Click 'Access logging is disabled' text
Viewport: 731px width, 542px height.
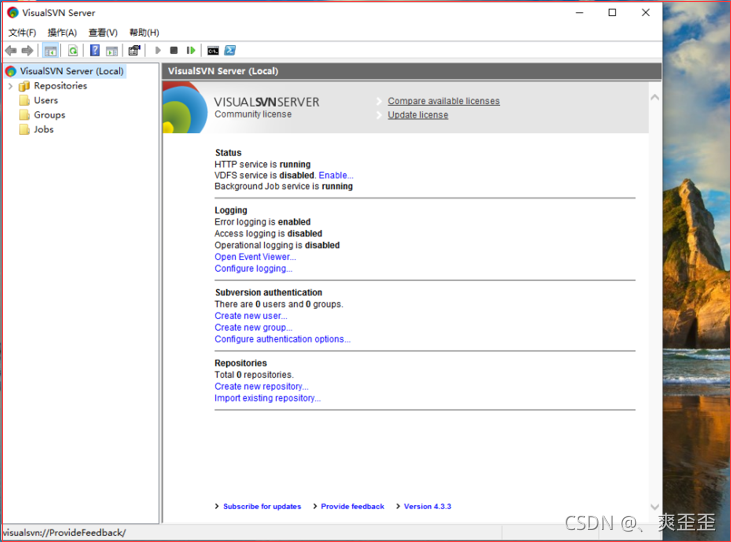point(268,233)
